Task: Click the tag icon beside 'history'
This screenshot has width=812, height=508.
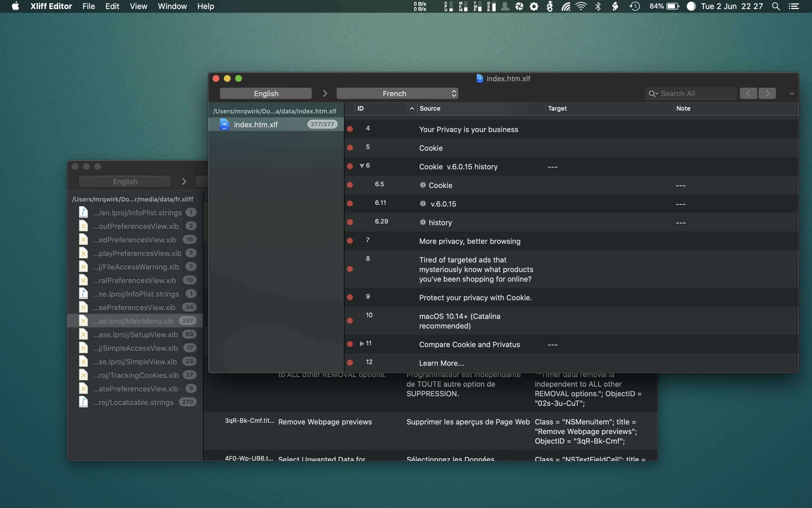Action: (x=423, y=222)
